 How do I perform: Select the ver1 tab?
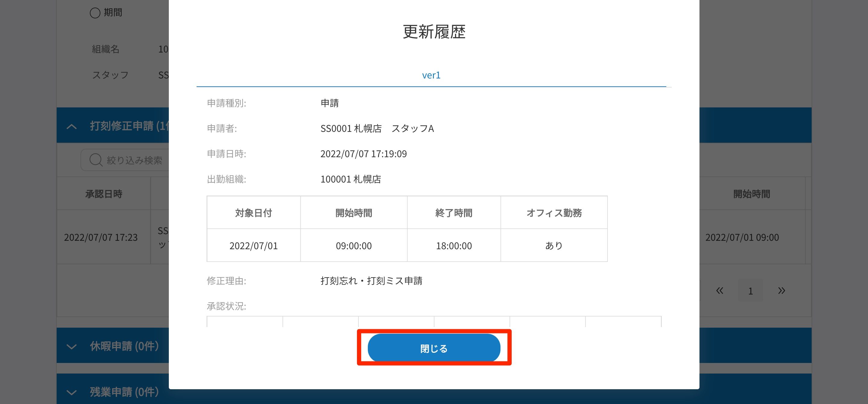point(431,75)
